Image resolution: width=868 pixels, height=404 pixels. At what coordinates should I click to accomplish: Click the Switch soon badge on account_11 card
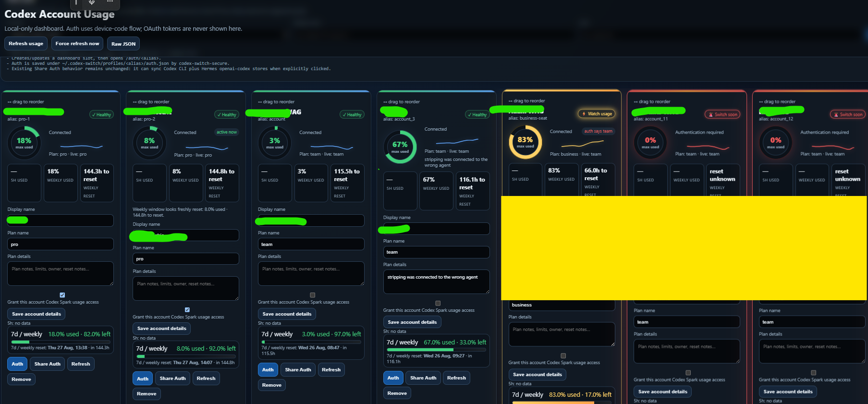point(723,114)
